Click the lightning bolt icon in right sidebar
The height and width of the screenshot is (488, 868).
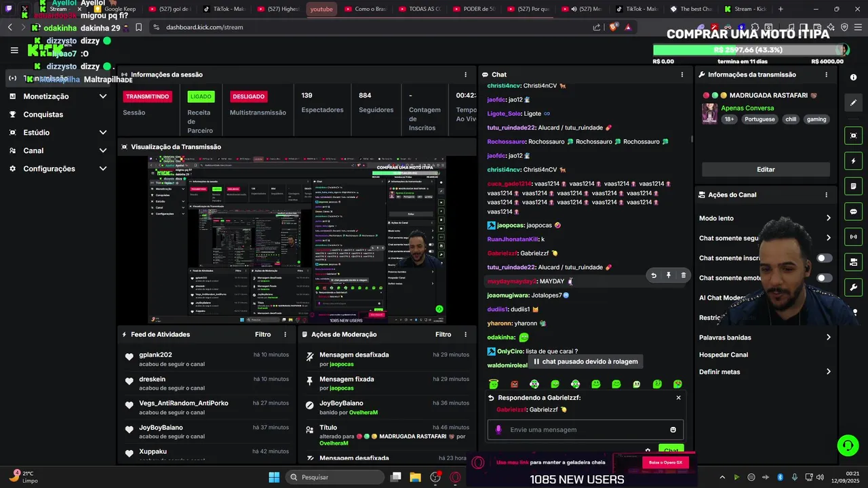[x=854, y=161]
